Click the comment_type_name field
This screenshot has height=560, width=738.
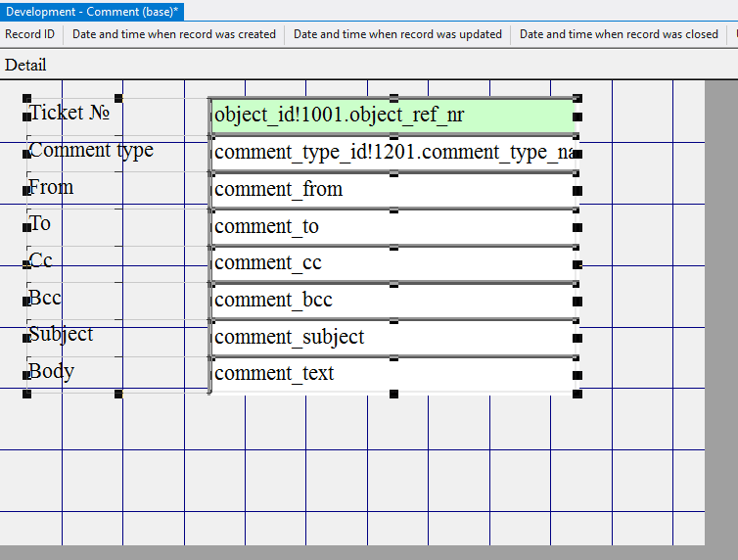(392, 153)
